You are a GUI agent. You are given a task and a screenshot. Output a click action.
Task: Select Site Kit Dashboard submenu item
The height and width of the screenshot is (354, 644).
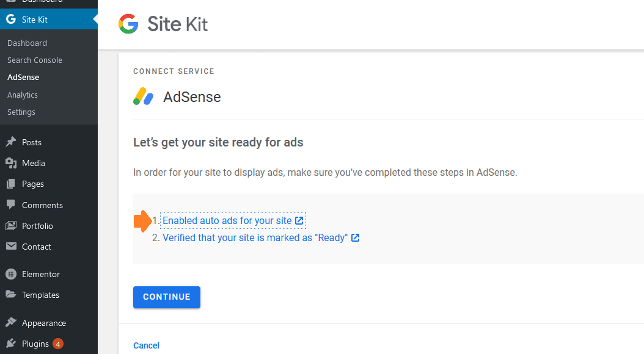pyautogui.click(x=27, y=43)
